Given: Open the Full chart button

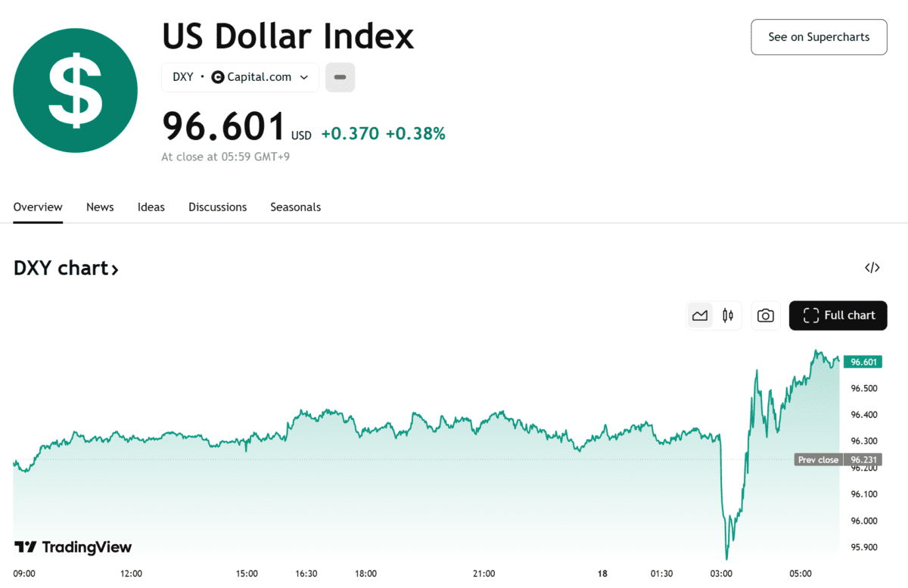Looking at the screenshot, I should coord(838,316).
